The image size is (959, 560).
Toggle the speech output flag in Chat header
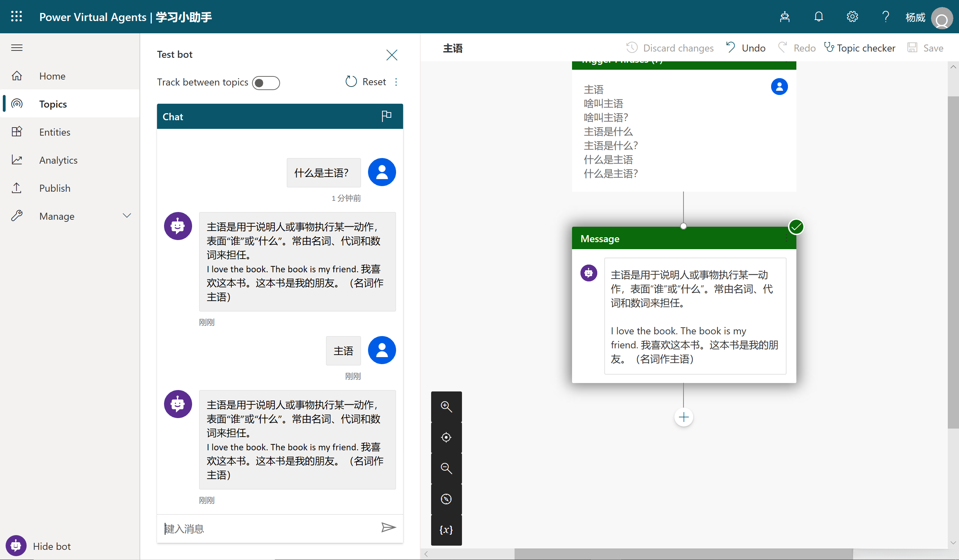386,116
